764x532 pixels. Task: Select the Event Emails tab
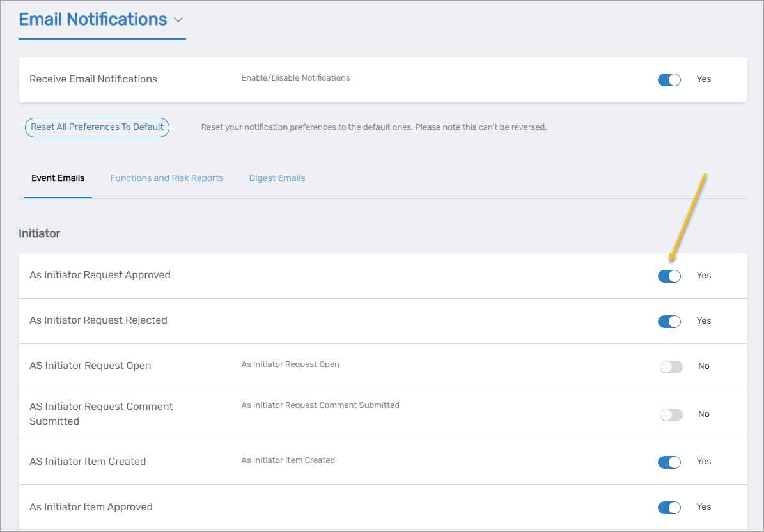(58, 178)
